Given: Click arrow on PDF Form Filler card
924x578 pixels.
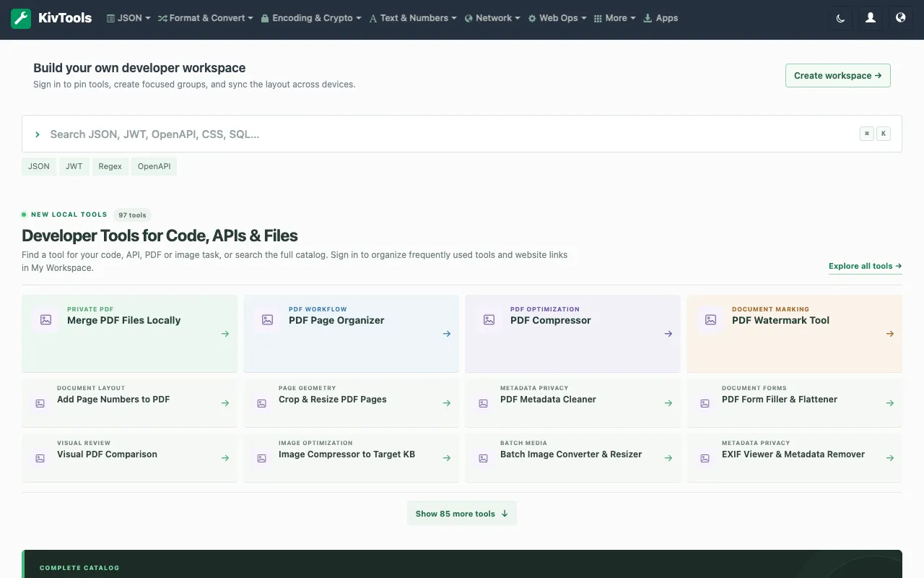Looking at the screenshot, I should 890,403.
